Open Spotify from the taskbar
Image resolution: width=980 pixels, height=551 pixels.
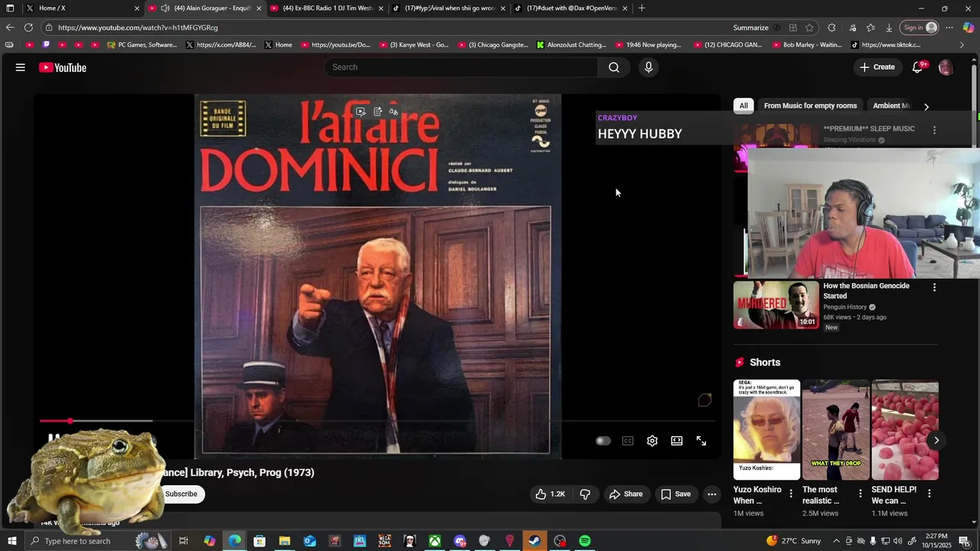(585, 541)
